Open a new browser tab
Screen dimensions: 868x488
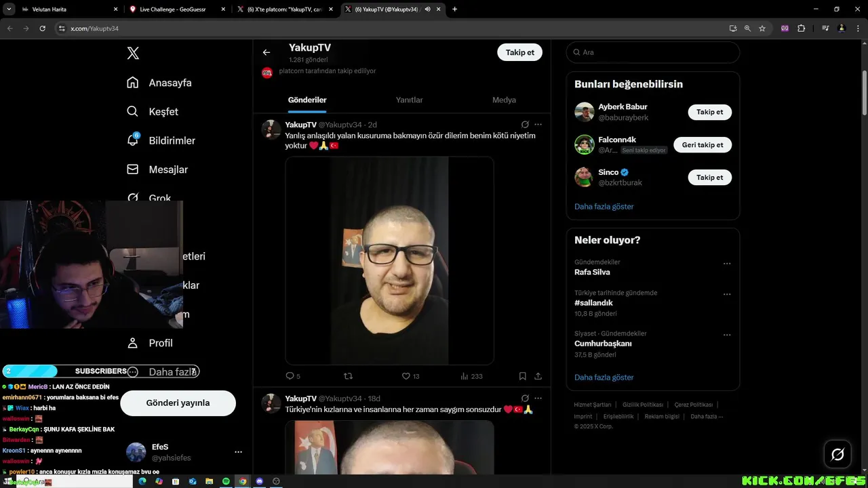coord(454,9)
